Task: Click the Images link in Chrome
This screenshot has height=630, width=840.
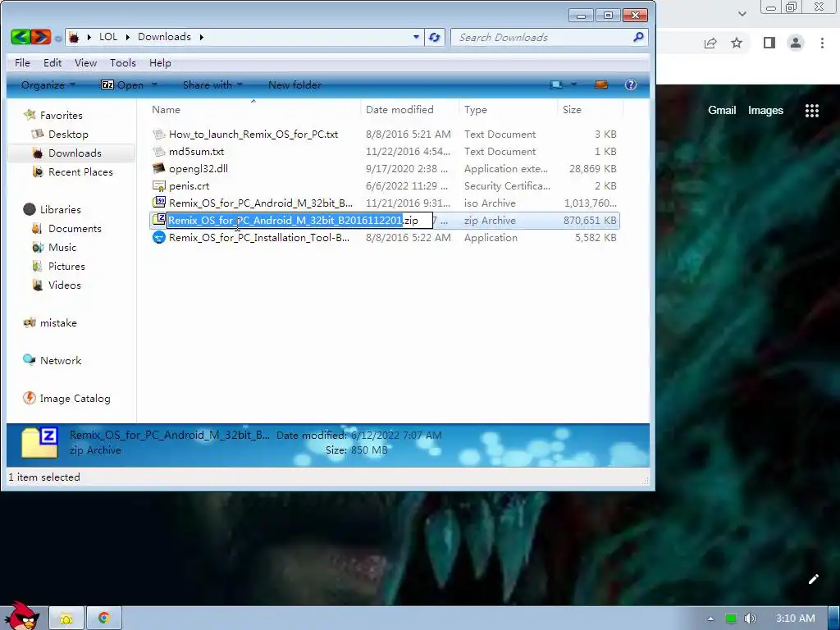Action: point(765,111)
